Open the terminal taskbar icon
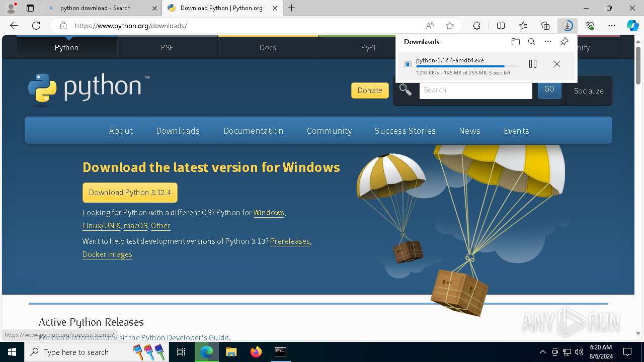644x362 pixels. 280,352
